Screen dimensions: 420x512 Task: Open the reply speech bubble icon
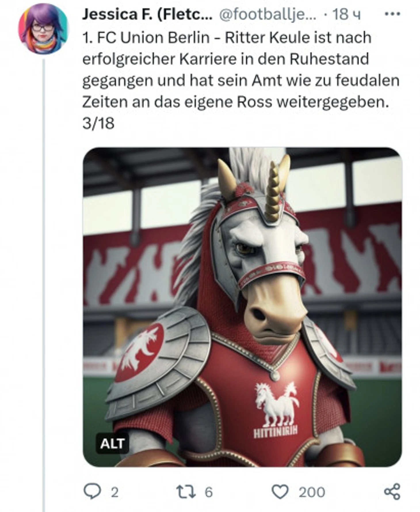92,491
